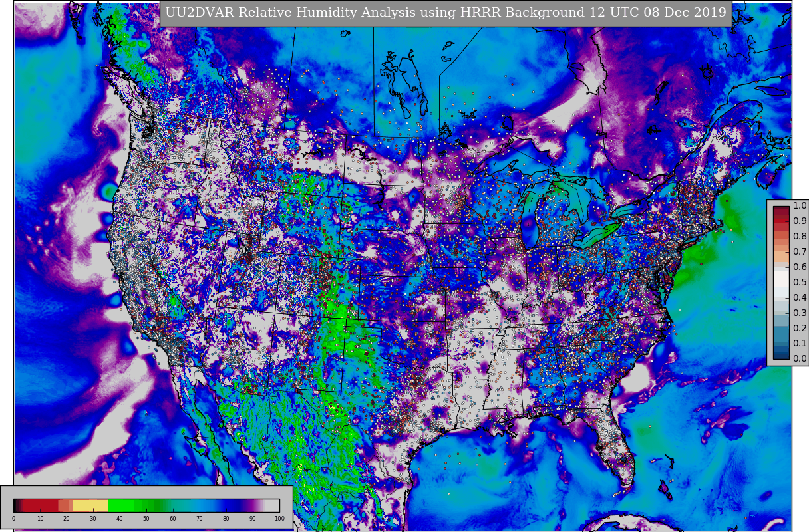This screenshot has height=532, width=809.
Task: Click the yellow segment of the humidity colorbar
Action: [90, 505]
